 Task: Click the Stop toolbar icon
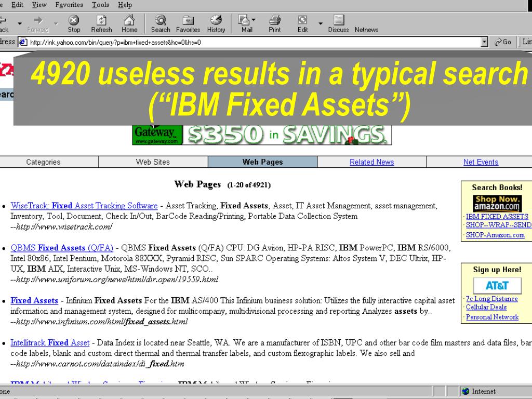[74, 20]
